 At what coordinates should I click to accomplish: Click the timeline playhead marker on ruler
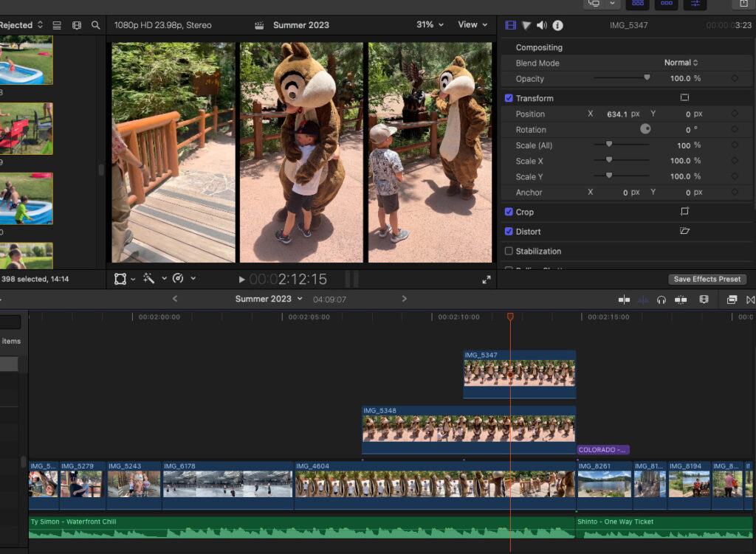pos(510,316)
